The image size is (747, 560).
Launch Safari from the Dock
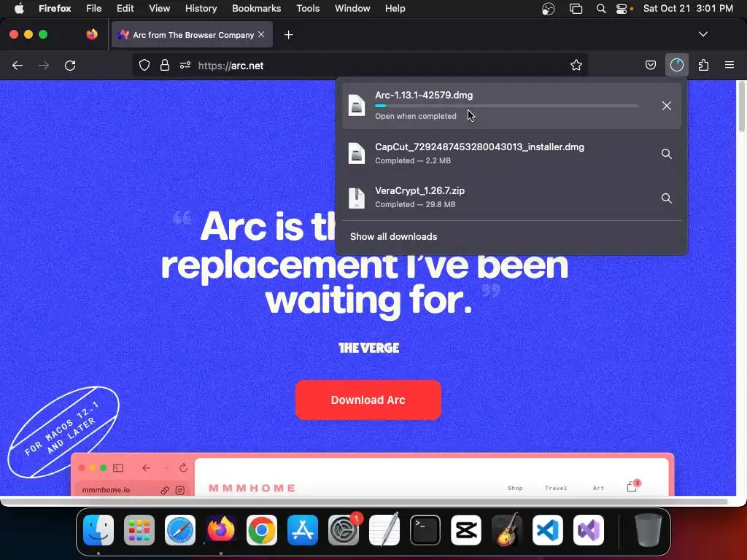(180, 530)
